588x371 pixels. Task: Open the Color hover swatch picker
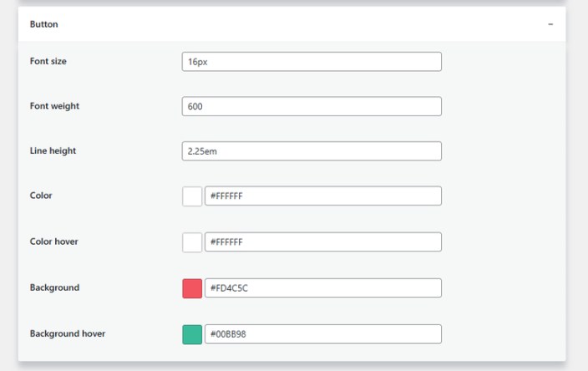click(192, 242)
